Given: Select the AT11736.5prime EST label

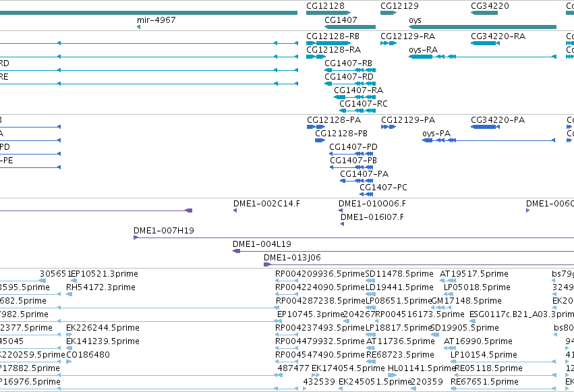Looking at the screenshot, I should (x=401, y=341).
